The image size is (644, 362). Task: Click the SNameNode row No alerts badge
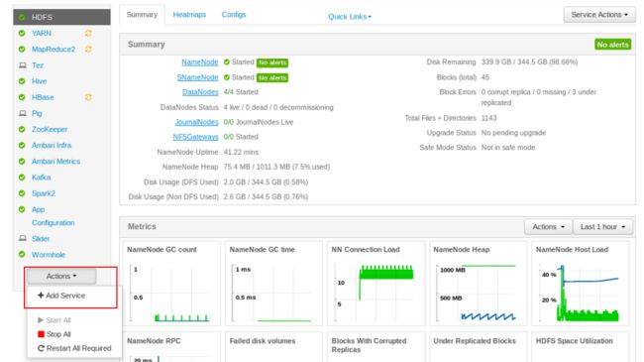point(272,77)
